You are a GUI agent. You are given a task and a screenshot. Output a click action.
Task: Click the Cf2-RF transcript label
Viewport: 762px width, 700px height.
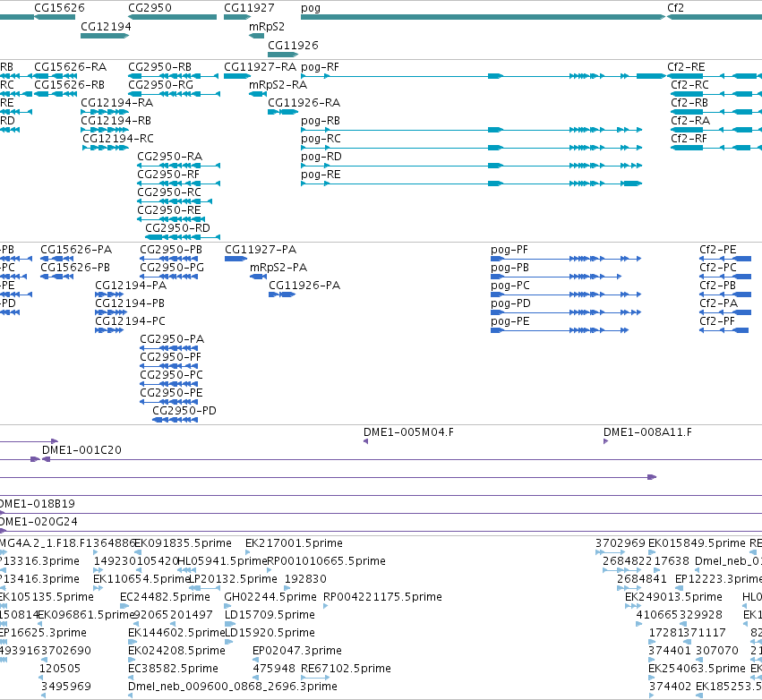[689, 139]
